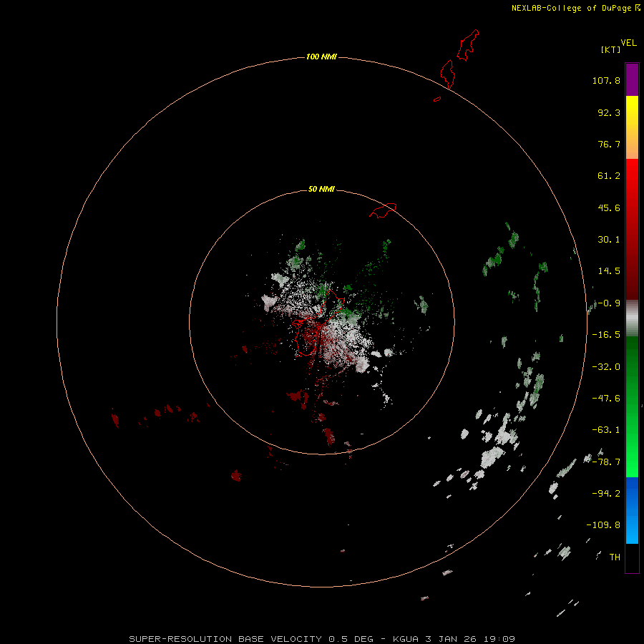
Task: Click the 100 NMI range ring label
Action: pyautogui.click(x=321, y=57)
